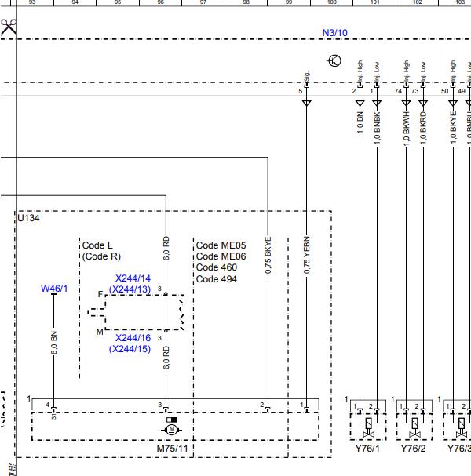
Task: Click the scissors cut-mark icon
Action: [9, 27]
